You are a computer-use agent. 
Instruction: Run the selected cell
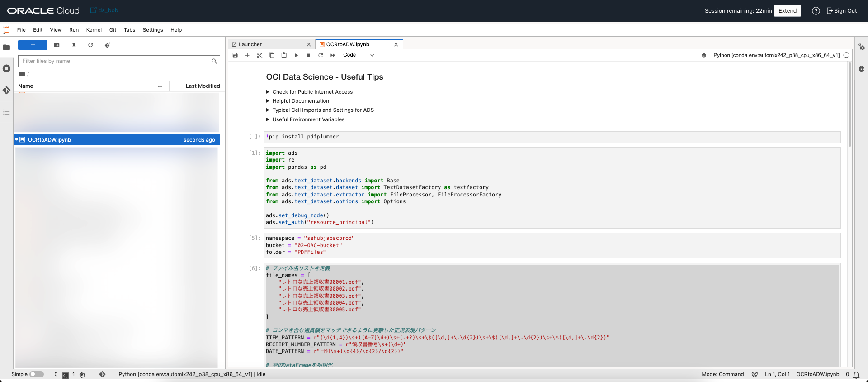[296, 55]
